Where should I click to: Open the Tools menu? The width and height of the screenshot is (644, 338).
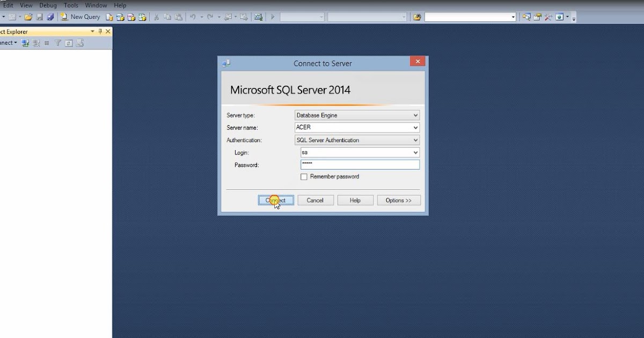click(71, 5)
